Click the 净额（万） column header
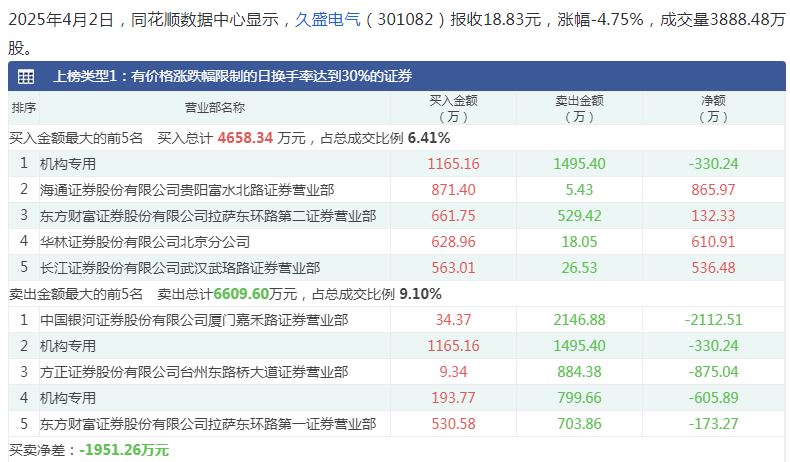Screen dimensions: 790x462 [713, 108]
